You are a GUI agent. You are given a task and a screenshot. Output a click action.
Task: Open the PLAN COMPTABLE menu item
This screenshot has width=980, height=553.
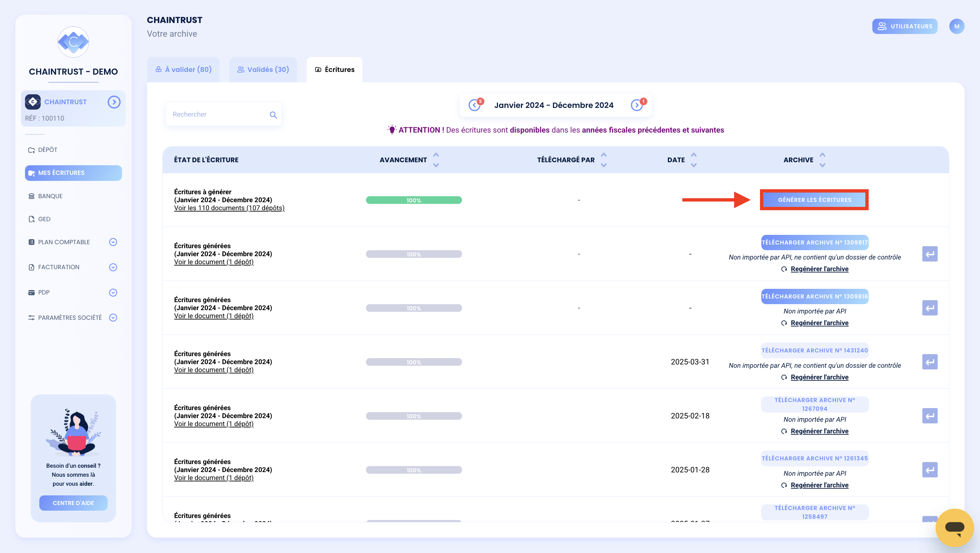[x=64, y=242]
